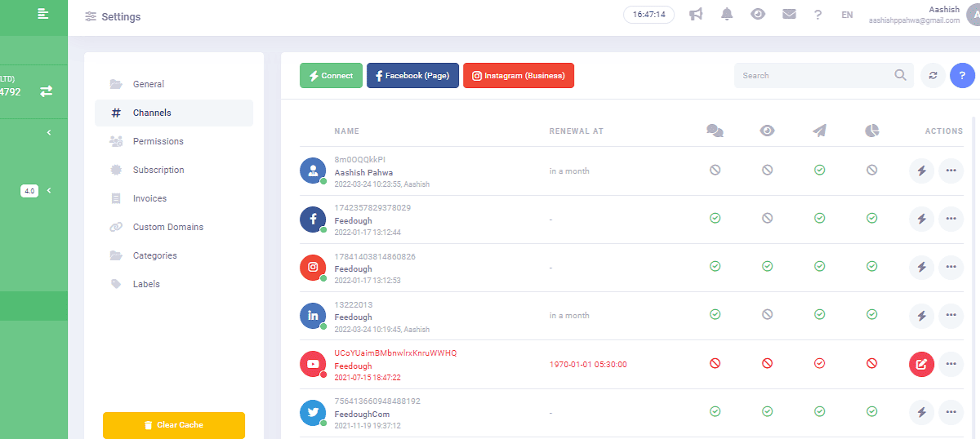This screenshot has height=439, width=980.
Task: Open more options for Instagram Feedough row
Action: click(951, 267)
